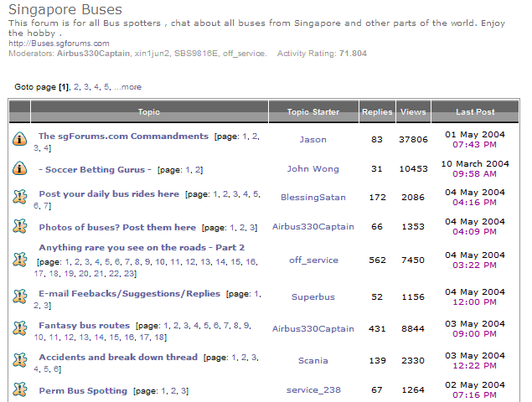
Task: Open the Perm Bus Spotting topic
Action: (83, 390)
